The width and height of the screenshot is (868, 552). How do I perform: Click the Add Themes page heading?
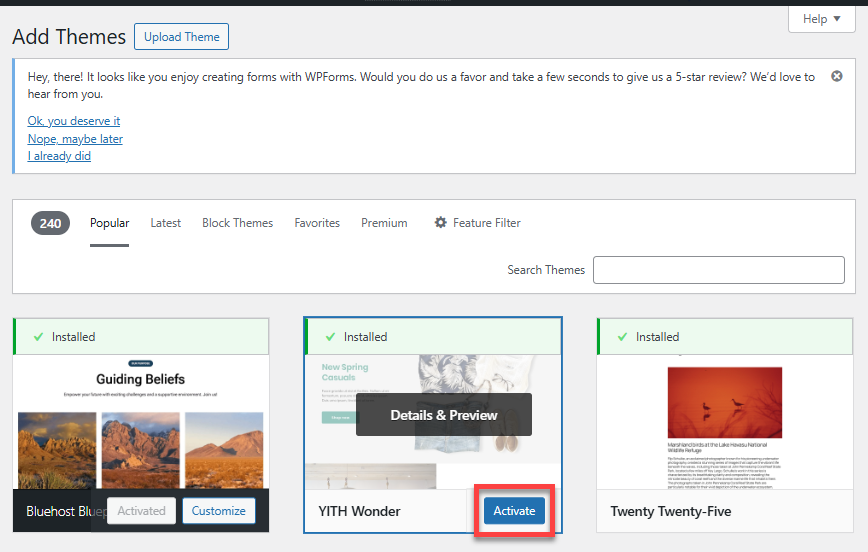click(69, 37)
